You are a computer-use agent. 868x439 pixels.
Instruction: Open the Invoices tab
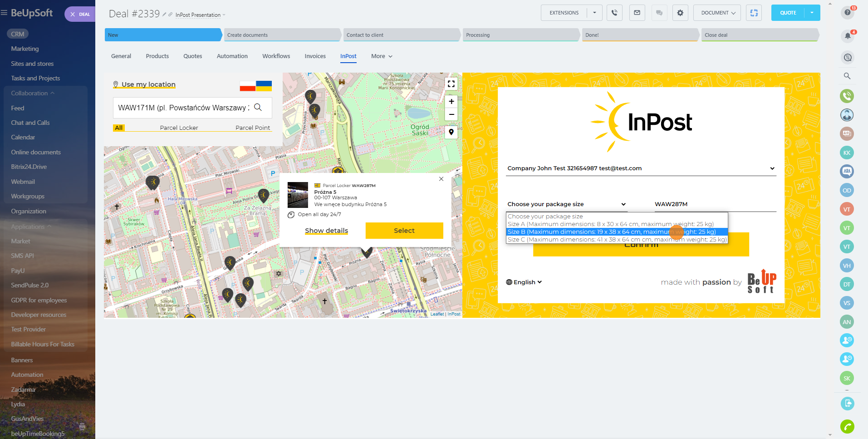coord(315,56)
